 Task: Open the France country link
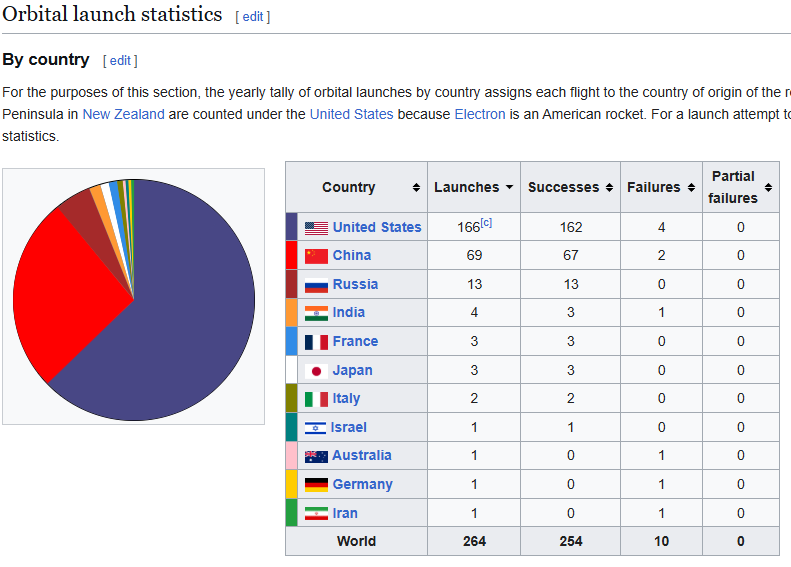(355, 341)
